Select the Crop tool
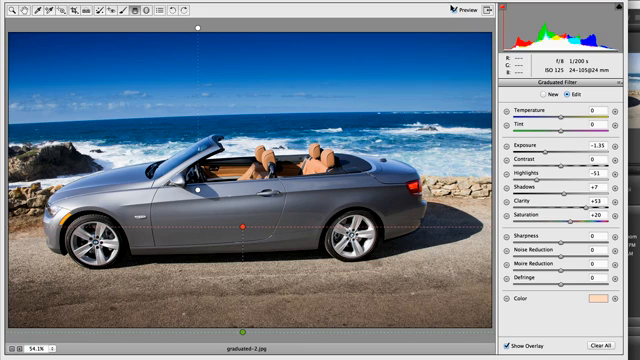The height and width of the screenshot is (360, 640). (74, 10)
